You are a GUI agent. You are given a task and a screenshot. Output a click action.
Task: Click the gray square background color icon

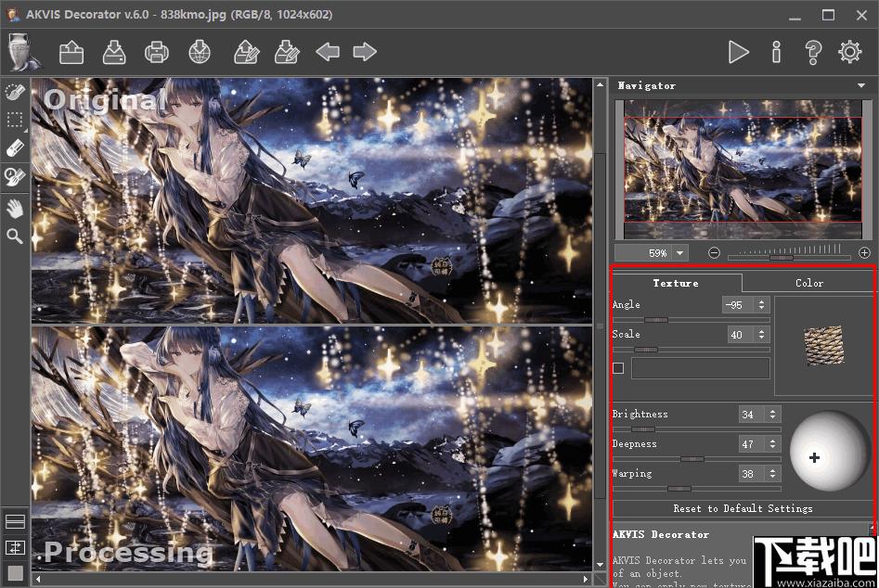click(x=15, y=573)
